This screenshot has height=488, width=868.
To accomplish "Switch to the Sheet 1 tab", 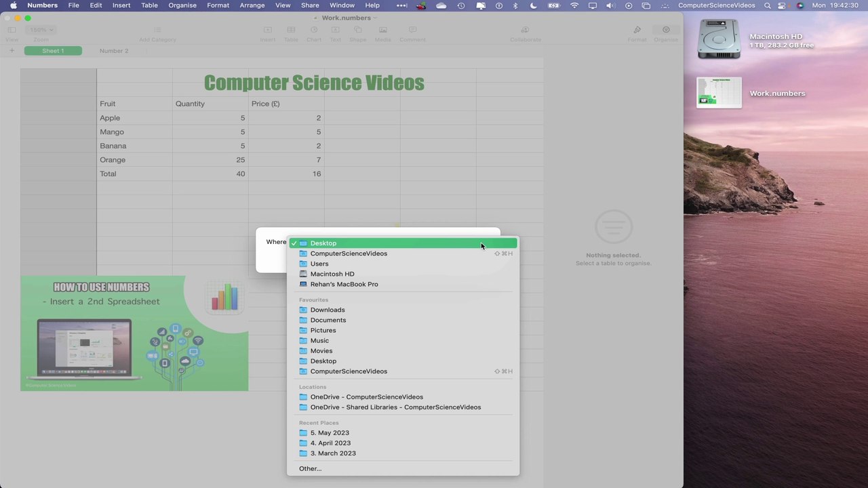I will tap(53, 51).
